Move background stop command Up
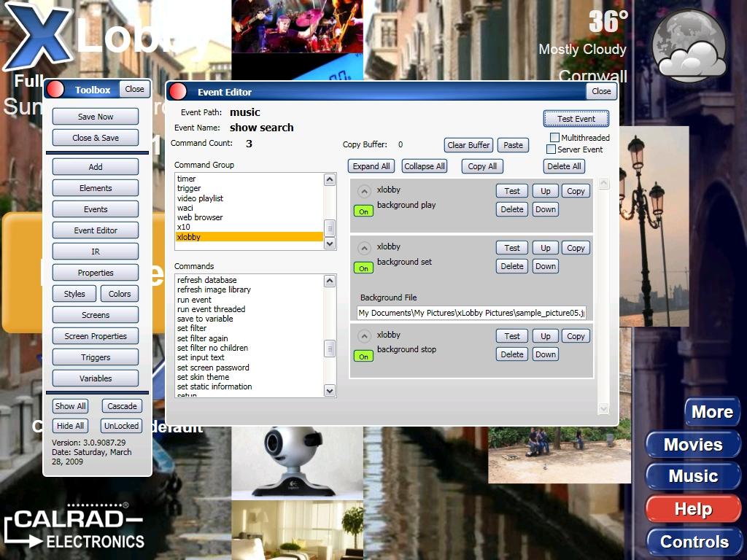The width and height of the screenshot is (747, 560). (546, 336)
